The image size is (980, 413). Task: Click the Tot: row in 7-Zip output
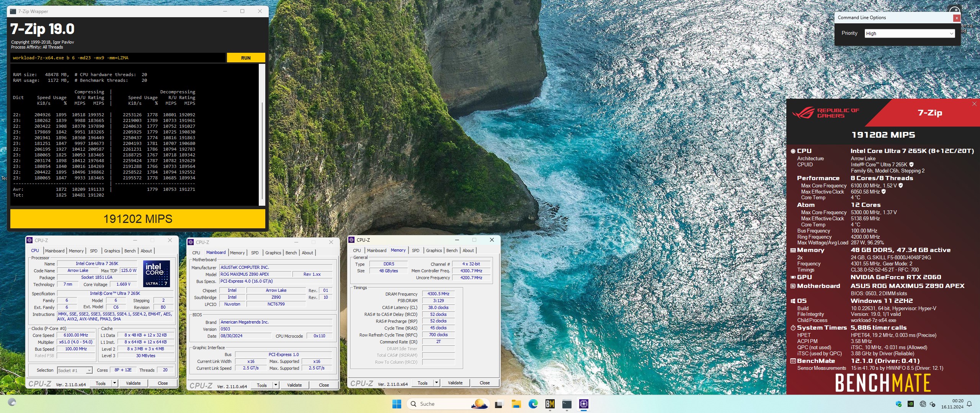[59, 195]
